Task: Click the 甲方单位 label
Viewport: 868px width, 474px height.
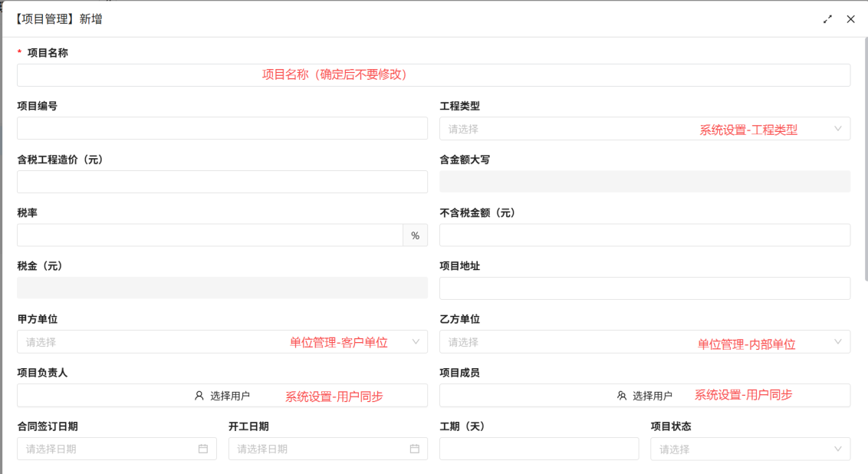Action: (37, 319)
